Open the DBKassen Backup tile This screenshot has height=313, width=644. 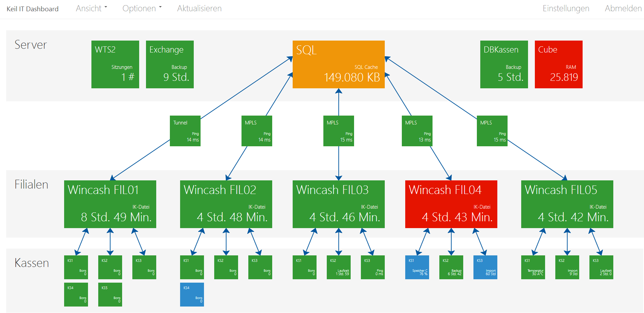tap(504, 64)
